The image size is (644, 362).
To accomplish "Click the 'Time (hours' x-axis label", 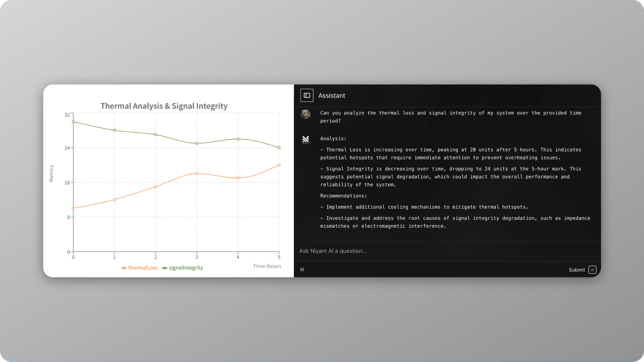I will tap(267, 266).
